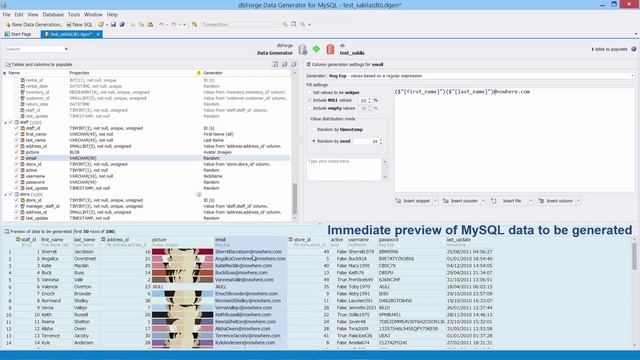Toggle 'Set values to be unique' checkbox
Screen dimensions: 640x360
point(309,93)
